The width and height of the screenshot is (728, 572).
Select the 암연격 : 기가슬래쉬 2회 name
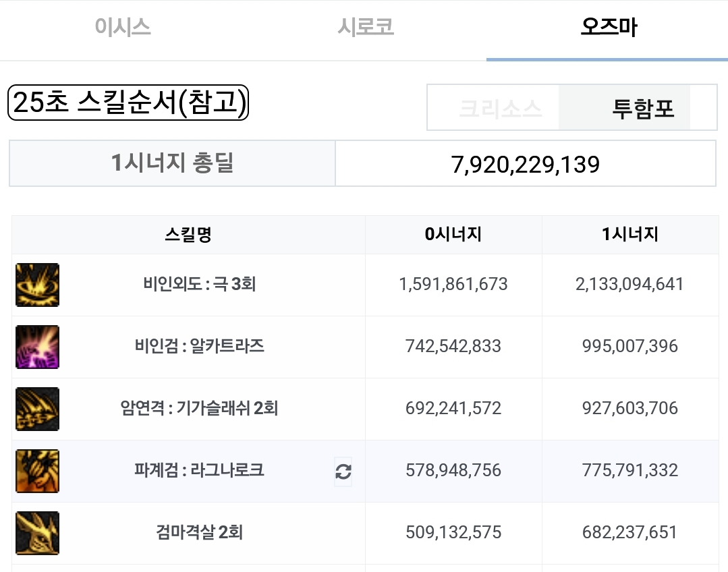click(x=200, y=408)
